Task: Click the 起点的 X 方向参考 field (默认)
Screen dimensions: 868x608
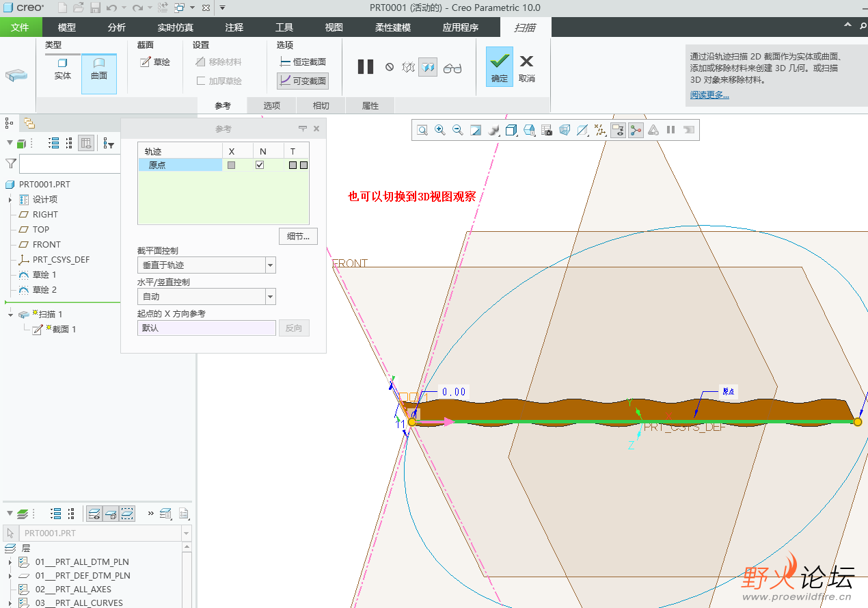Action: point(206,328)
